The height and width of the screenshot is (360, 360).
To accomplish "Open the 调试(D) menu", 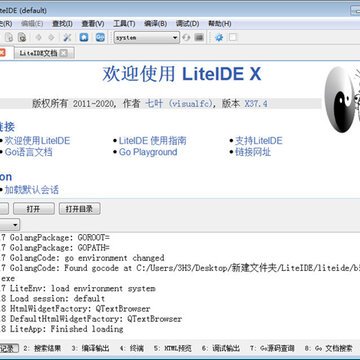I will 187,24.
